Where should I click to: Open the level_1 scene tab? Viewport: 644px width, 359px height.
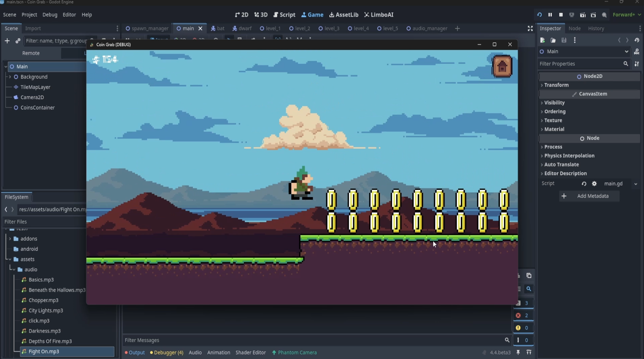point(270,28)
